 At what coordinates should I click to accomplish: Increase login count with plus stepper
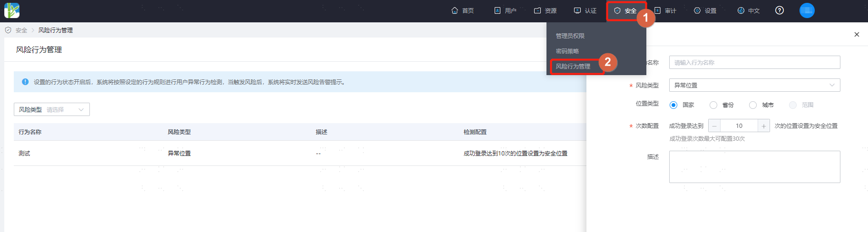[763, 126]
